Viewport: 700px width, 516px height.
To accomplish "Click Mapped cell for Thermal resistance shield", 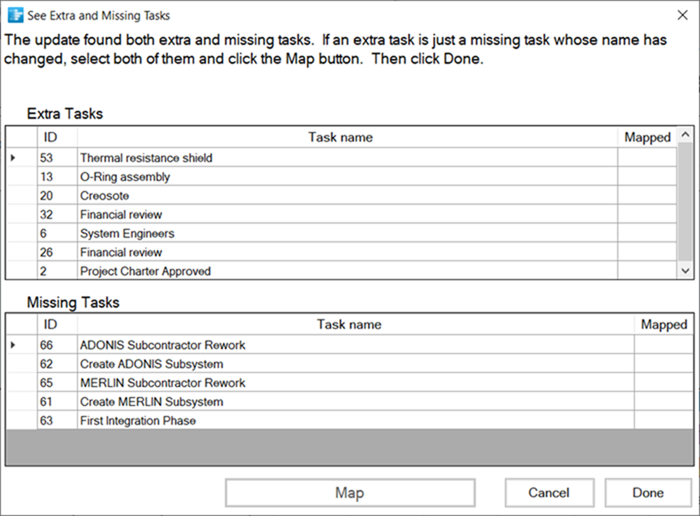I will click(x=647, y=158).
